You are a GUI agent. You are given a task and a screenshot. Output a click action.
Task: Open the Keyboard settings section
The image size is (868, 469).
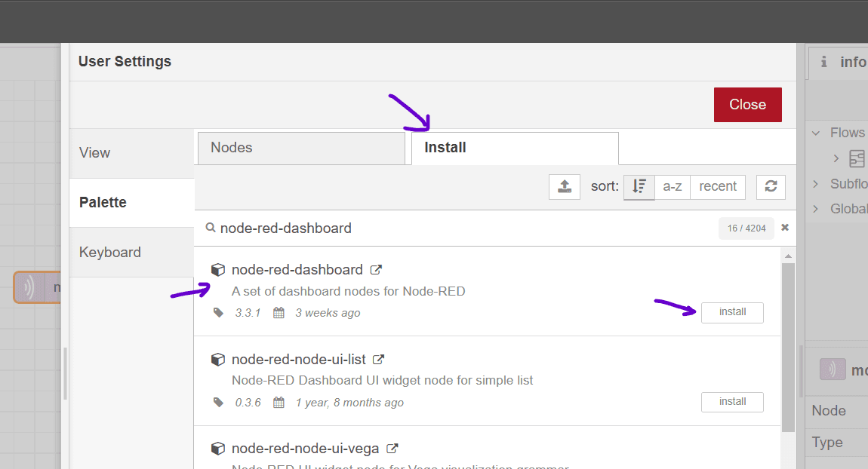point(110,252)
